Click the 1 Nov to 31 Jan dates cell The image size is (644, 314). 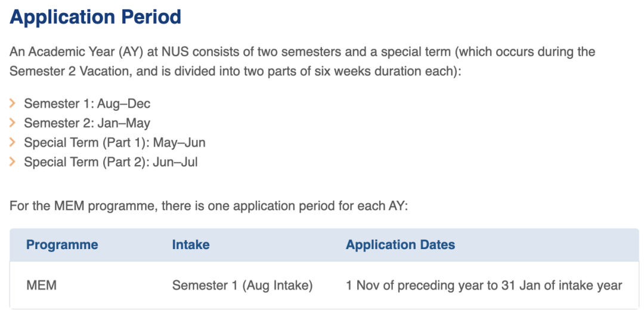[484, 285]
